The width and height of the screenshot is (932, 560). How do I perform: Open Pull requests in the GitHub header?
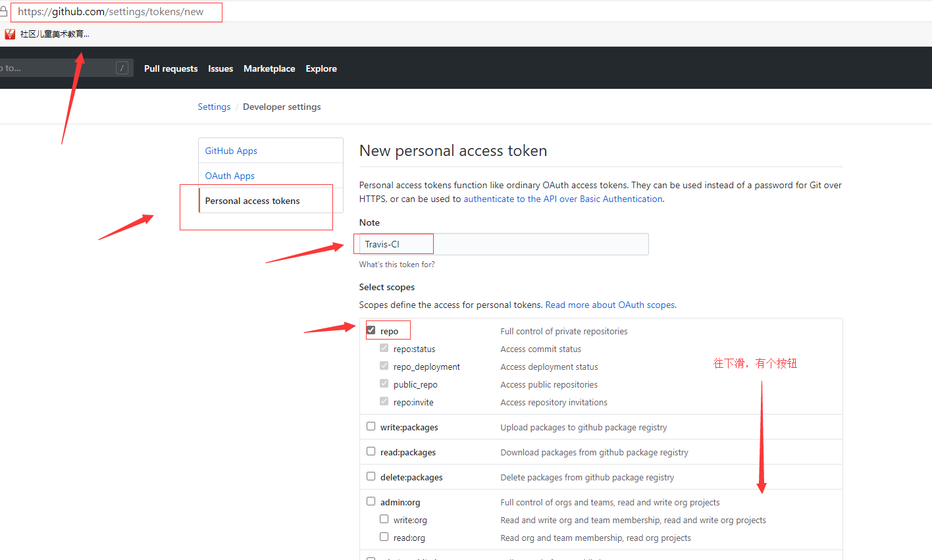171,68
